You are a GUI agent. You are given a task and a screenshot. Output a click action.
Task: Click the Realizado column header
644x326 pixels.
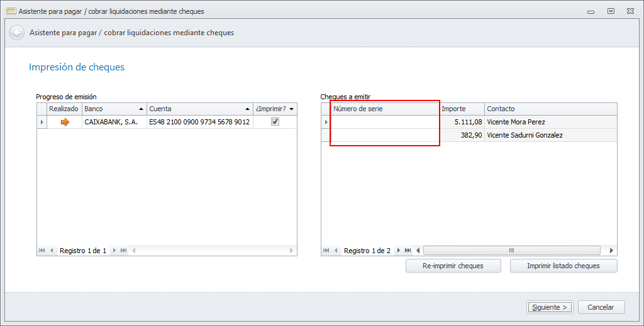(x=65, y=109)
